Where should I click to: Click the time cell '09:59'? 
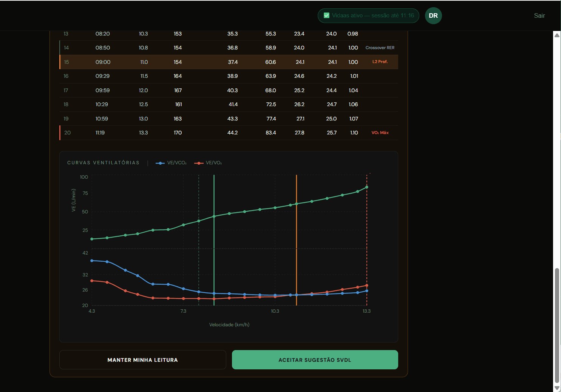pyautogui.click(x=102, y=91)
